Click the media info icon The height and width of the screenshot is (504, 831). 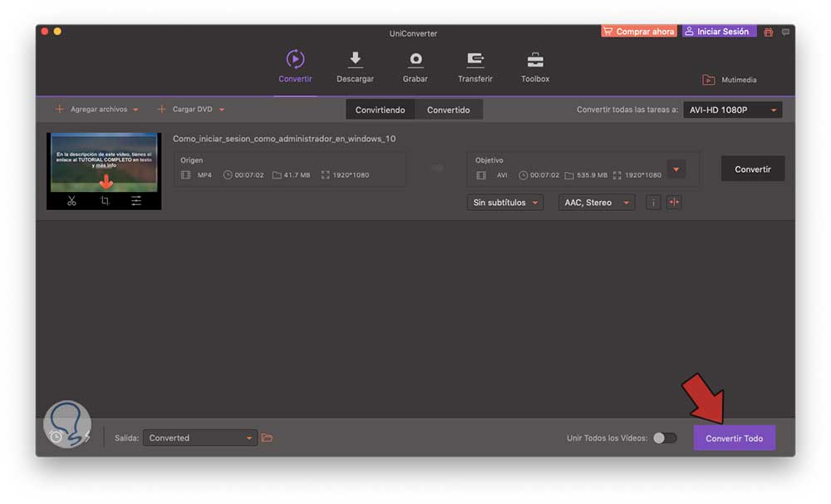(x=653, y=203)
